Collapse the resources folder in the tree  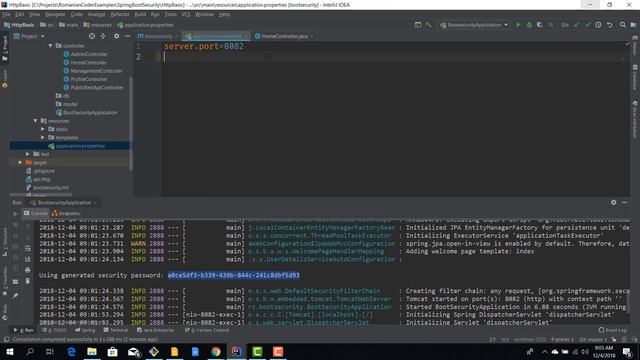click(36, 121)
